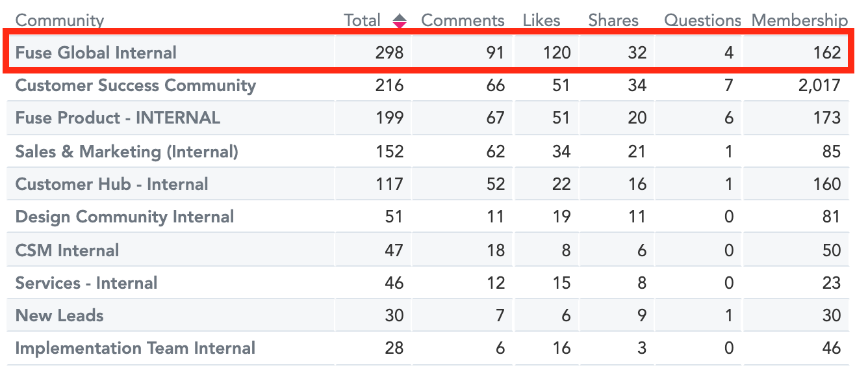The width and height of the screenshot is (868, 372).
Task: Select the New Leads community
Action: click(59, 315)
